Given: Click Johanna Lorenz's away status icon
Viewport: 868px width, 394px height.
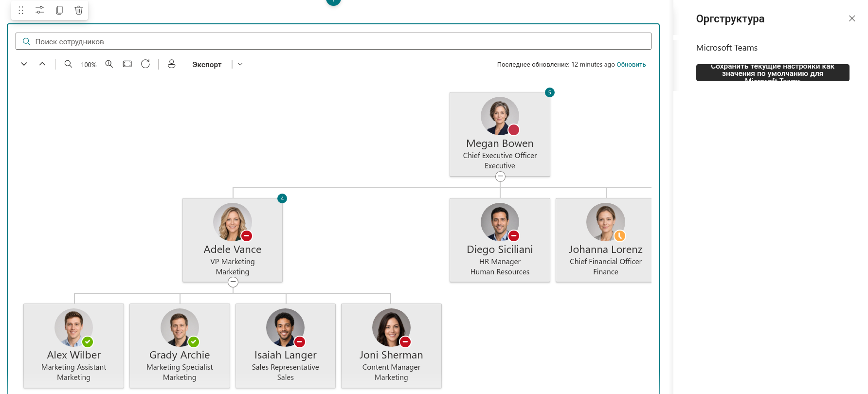Looking at the screenshot, I should click(x=619, y=236).
